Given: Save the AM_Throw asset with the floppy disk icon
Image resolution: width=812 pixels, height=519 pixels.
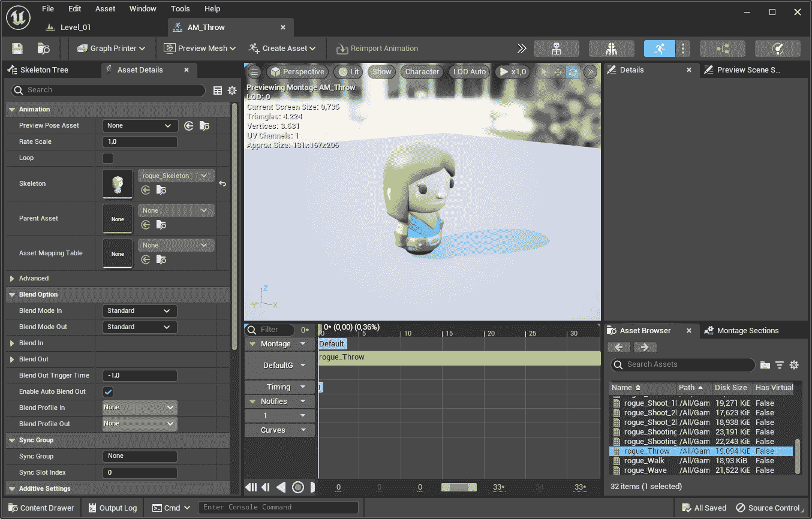Looking at the screenshot, I should tap(17, 49).
